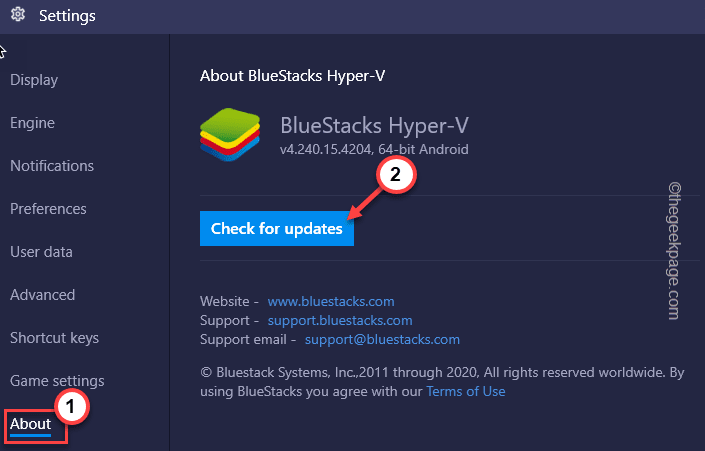Click the "Support email -" label
The width and height of the screenshot is (705, 451).
[x=248, y=339]
